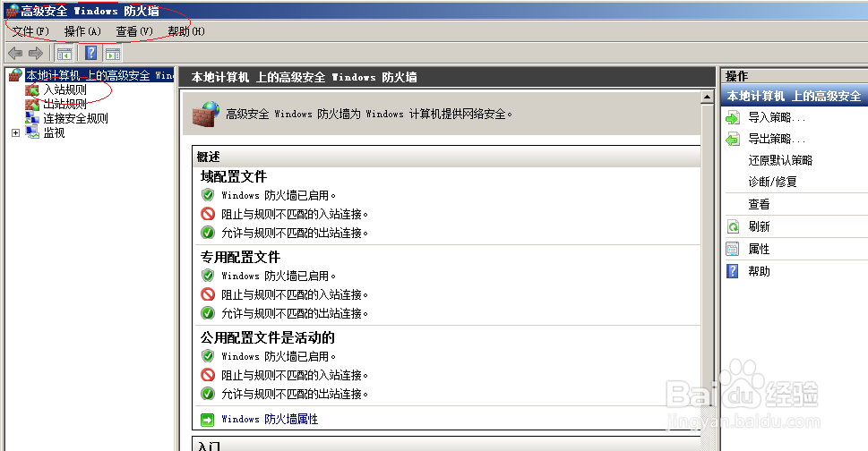Click the 出站规则 tree icon
This screenshot has height=451, width=868.
coord(32,104)
